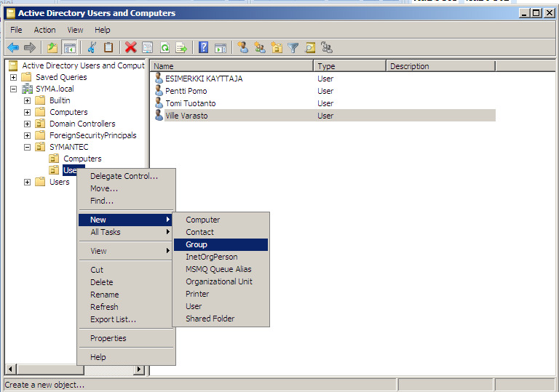This screenshot has height=392, width=559.
Task: Choose Contact from the New submenu
Action: pyautogui.click(x=221, y=232)
